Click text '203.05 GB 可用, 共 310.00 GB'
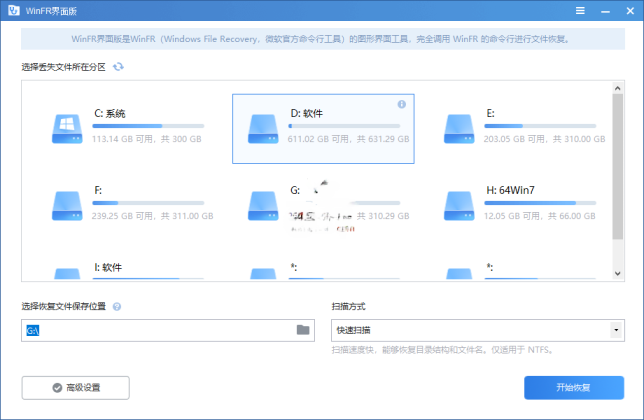This screenshot has height=420, width=644. coord(544,139)
